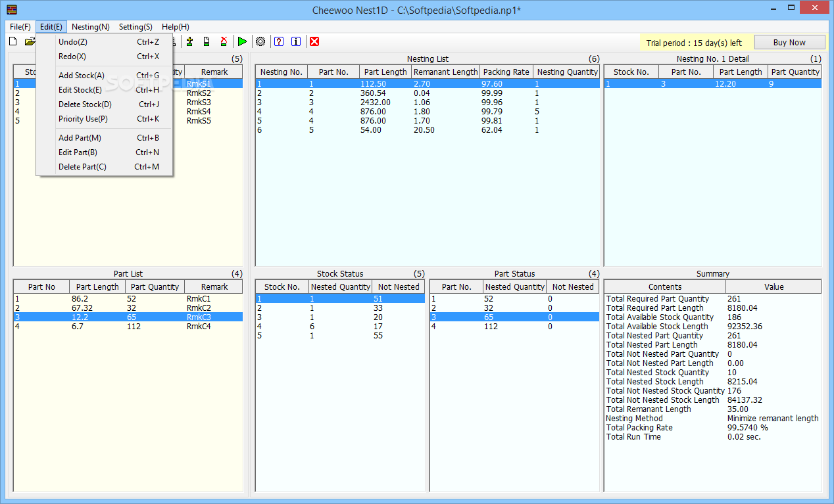Click Part Quantity header in Part List
The height and width of the screenshot is (504, 834).
[155, 287]
